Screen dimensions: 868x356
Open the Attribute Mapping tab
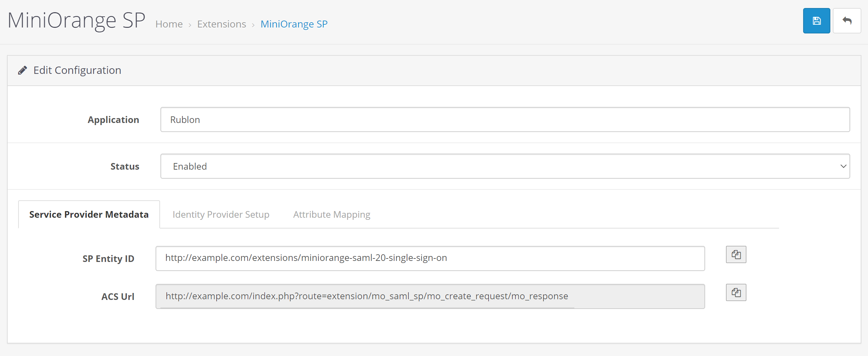(x=332, y=215)
